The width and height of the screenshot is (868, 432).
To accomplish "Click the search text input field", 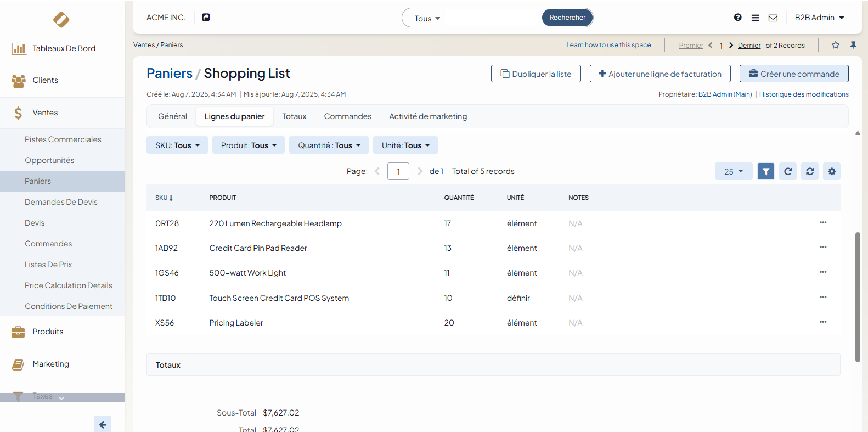I will coord(493,18).
